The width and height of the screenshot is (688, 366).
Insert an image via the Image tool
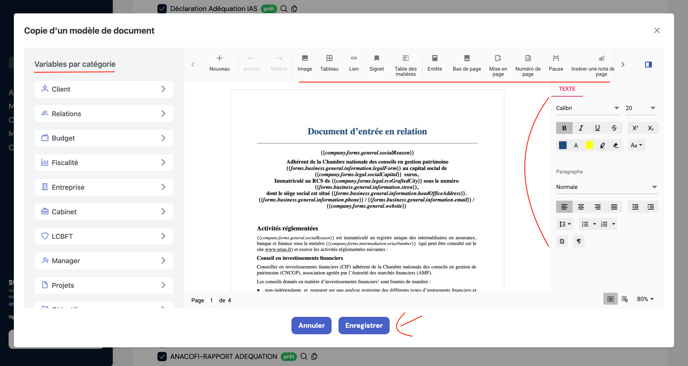[305, 63]
